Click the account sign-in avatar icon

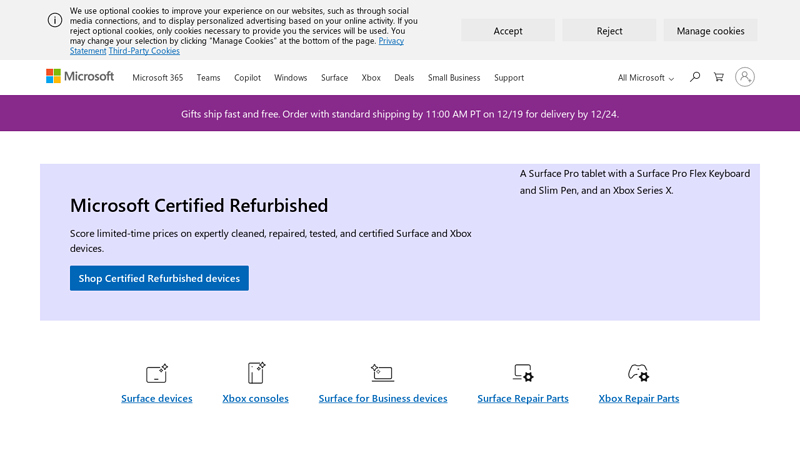click(x=745, y=77)
